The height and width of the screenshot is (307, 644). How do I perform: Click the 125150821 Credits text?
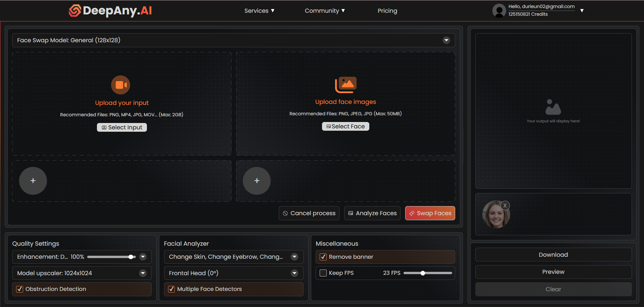528,14
